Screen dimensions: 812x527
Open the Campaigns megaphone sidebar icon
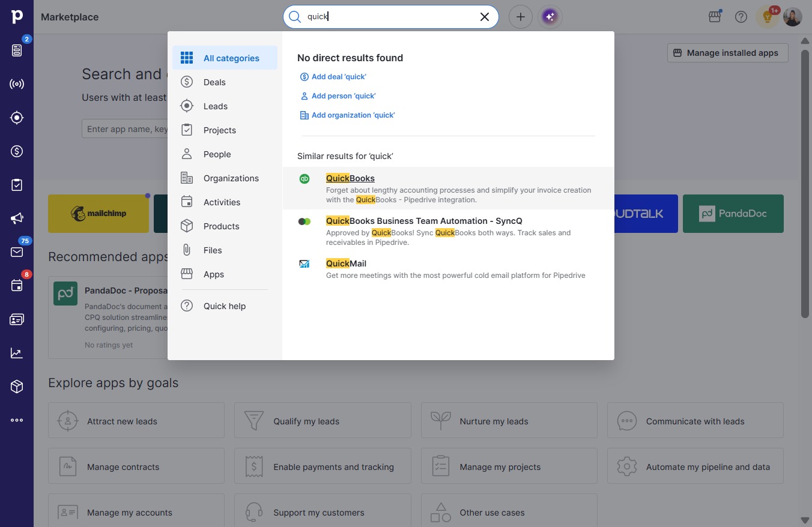17,218
